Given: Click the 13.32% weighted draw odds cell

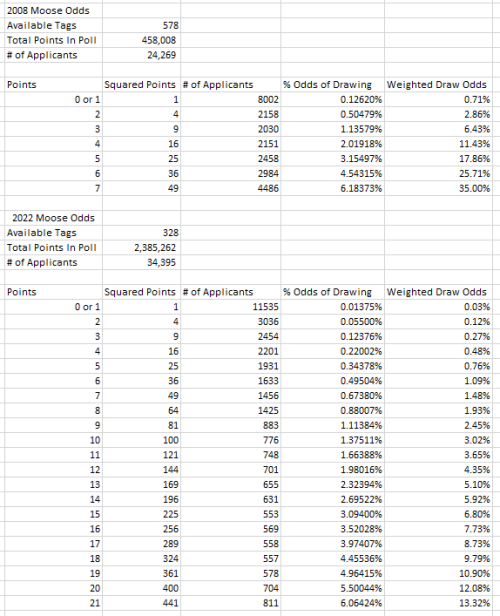Looking at the screenshot, I should pos(438,603).
